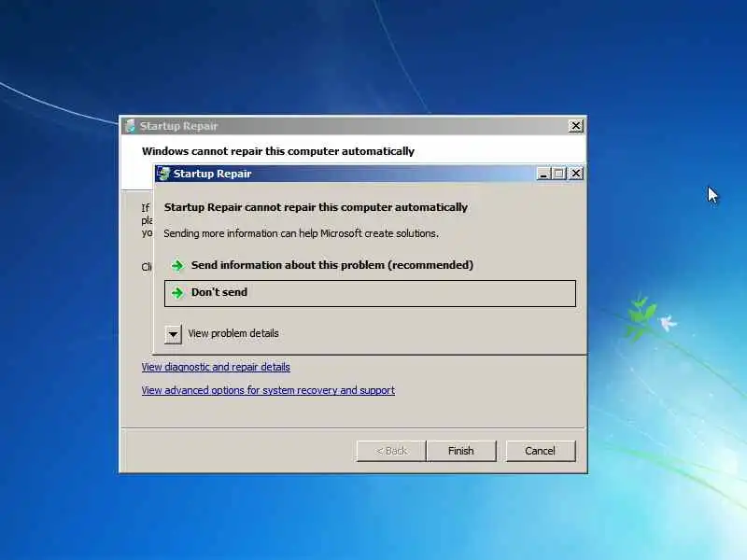The image size is (747, 560).
Task: Click the 'View problem details' label
Action: coord(233,334)
